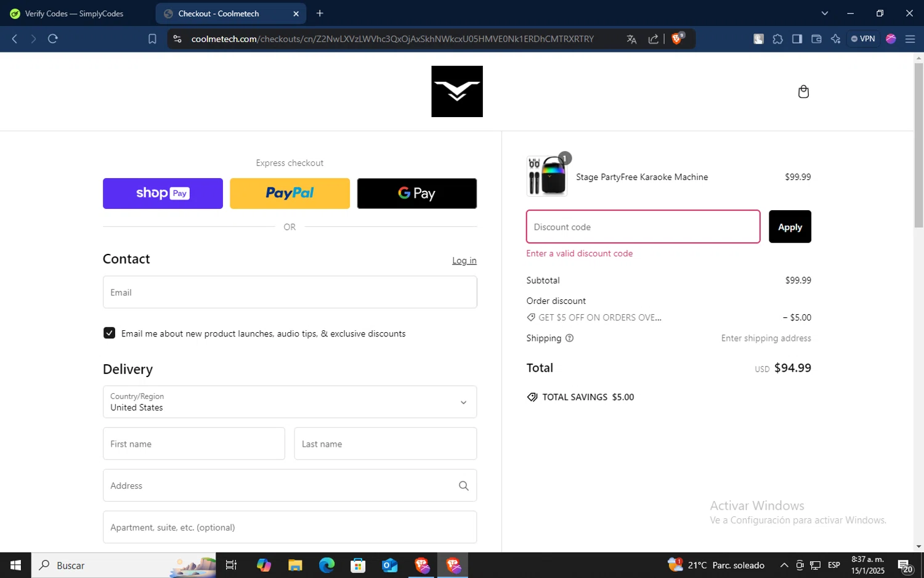Close the Checkout - Coolmetech tab

coord(296,14)
